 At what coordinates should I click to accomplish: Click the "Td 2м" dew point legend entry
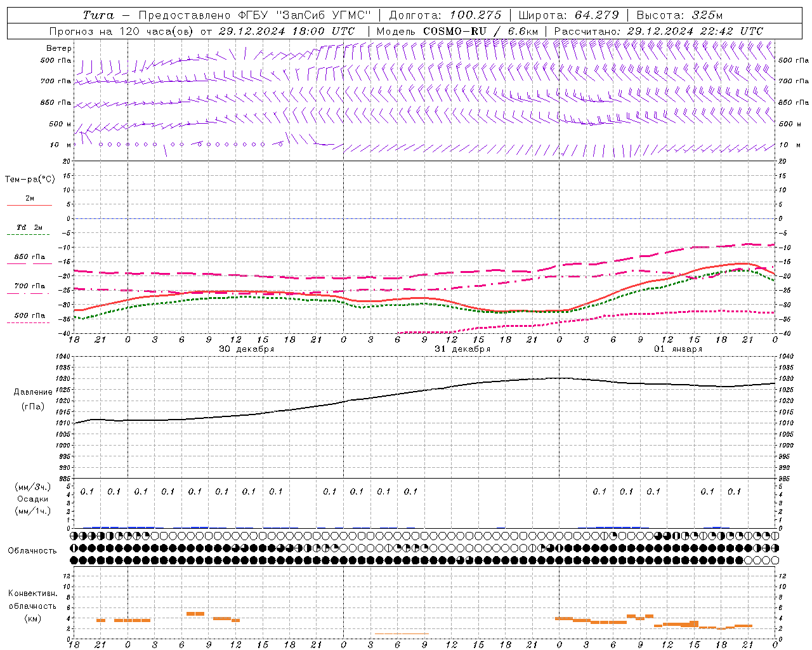tap(30, 227)
